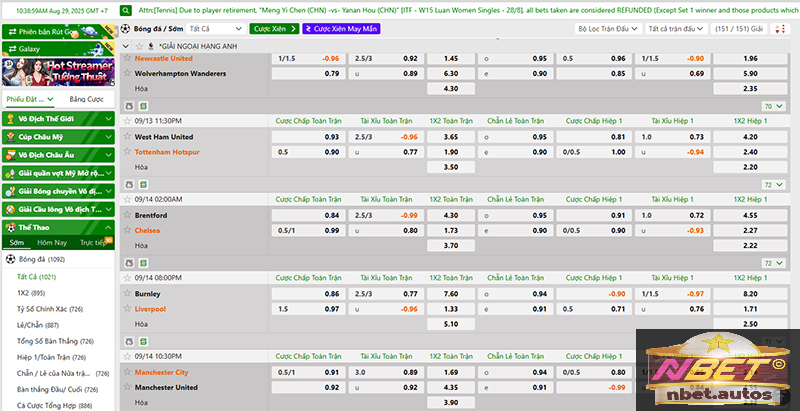Viewport: 800px width, 411px height.
Task: Collapse the Giải Ngoại Hạng Anh league section
Action: 125,47
